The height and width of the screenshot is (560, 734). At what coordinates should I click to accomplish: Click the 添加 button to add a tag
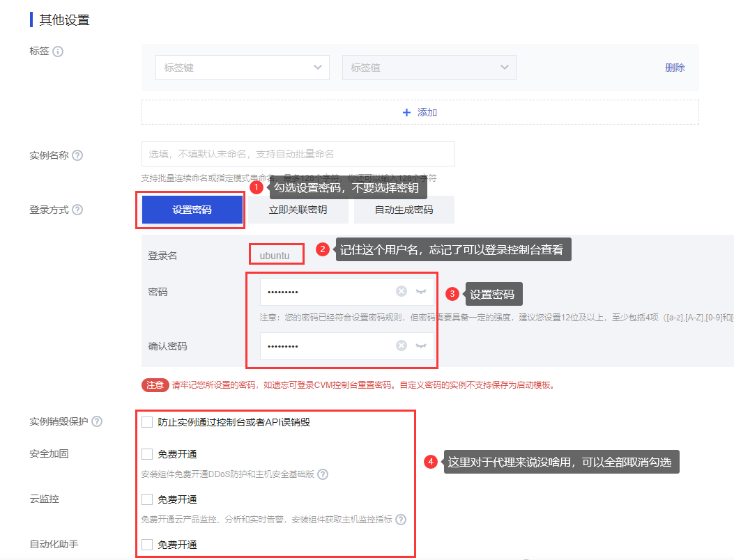pyautogui.click(x=420, y=113)
